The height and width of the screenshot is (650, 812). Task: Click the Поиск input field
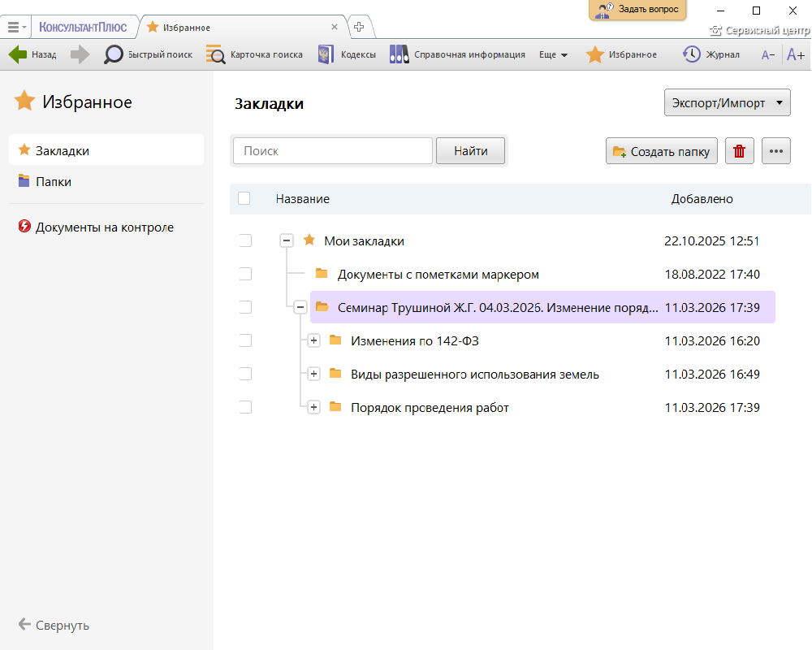click(333, 151)
